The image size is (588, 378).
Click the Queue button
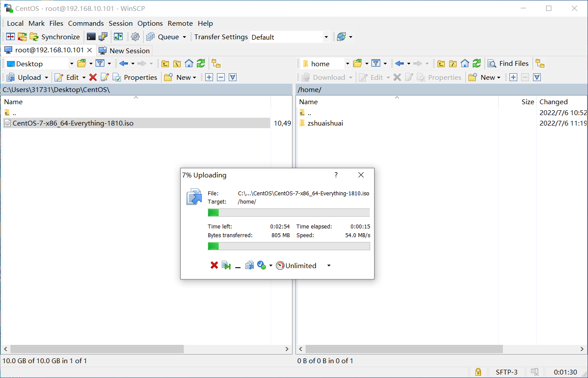tap(163, 37)
